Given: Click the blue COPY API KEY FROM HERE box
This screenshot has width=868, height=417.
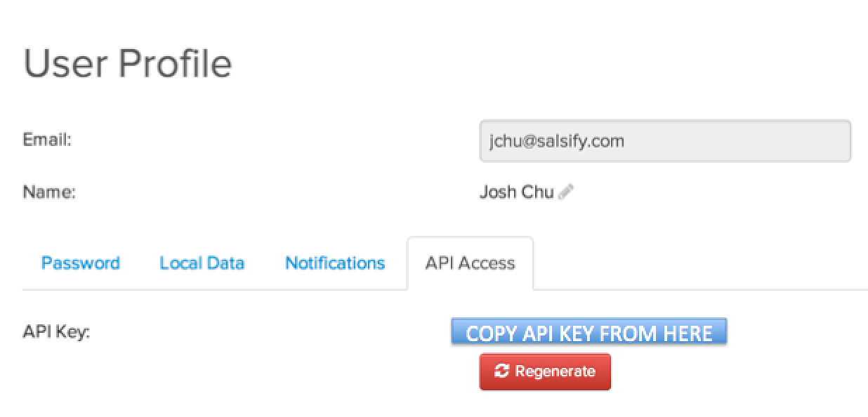Looking at the screenshot, I should [x=588, y=332].
